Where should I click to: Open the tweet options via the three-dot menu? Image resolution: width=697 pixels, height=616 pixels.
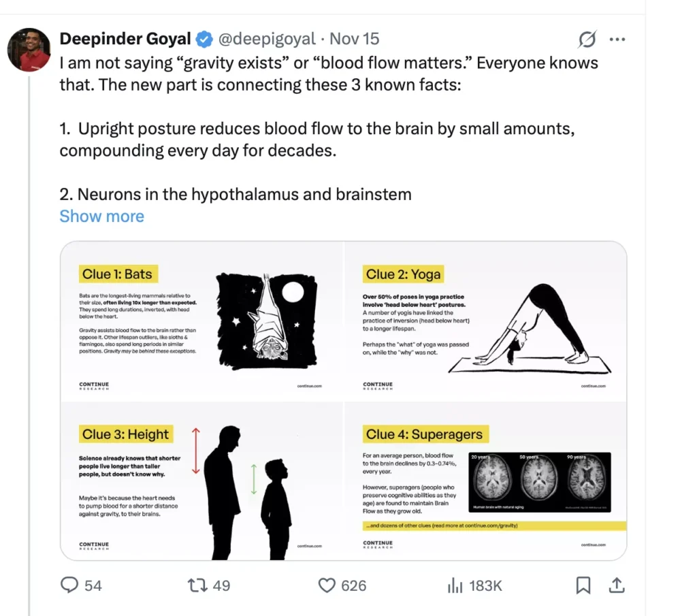coord(618,39)
